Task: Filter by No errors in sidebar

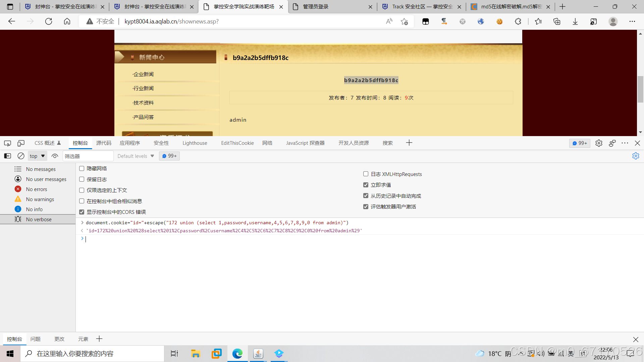Action: 36,189
